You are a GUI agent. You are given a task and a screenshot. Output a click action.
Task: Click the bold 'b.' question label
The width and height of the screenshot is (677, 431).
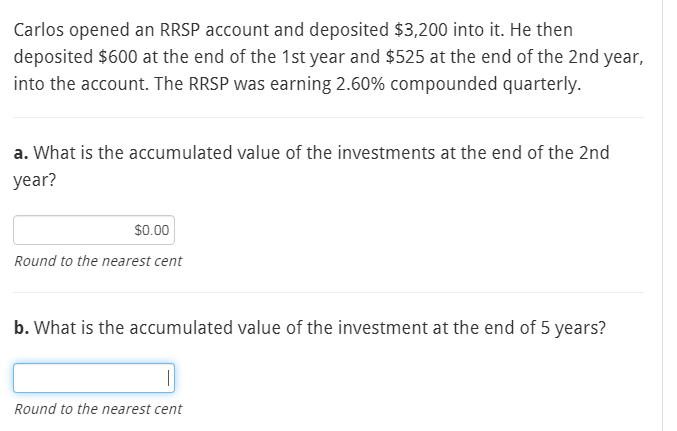pyautogui.click(x=21, y=327)
